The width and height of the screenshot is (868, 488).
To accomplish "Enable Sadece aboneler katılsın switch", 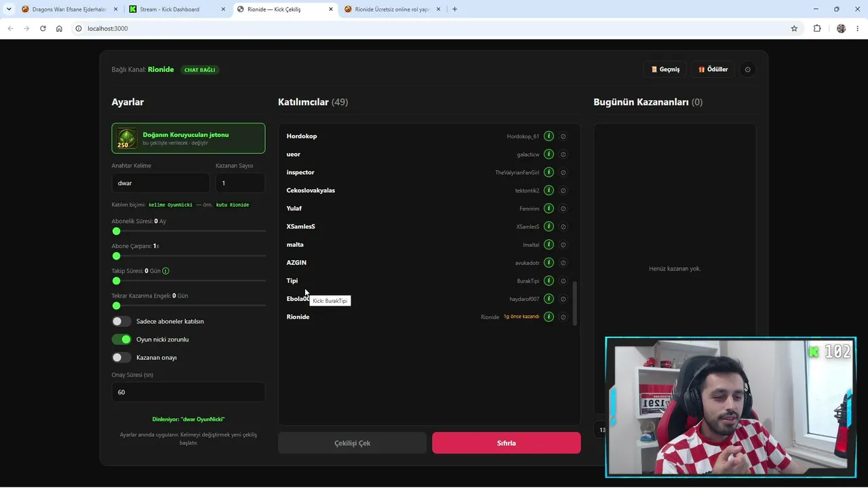I will 121,321.
